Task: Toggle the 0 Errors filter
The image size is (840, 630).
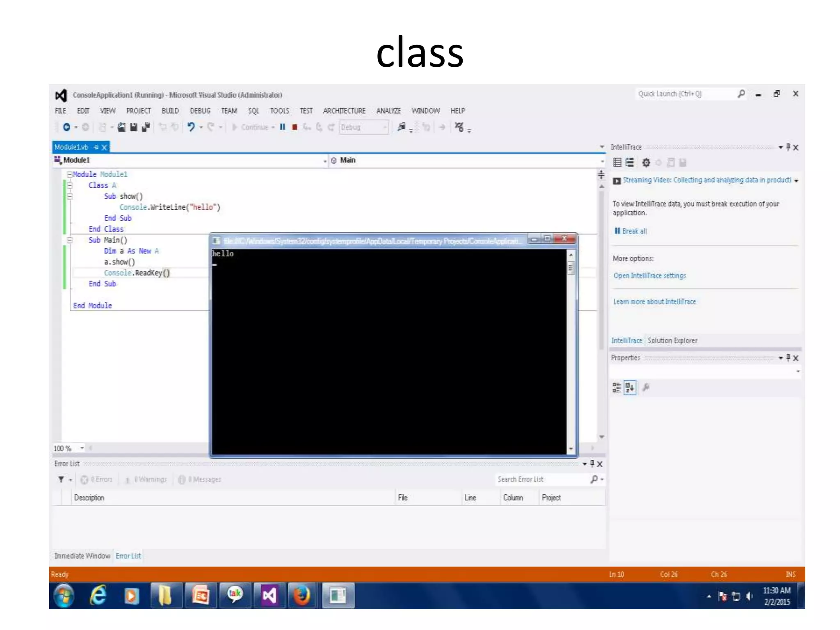Action: 97,479
